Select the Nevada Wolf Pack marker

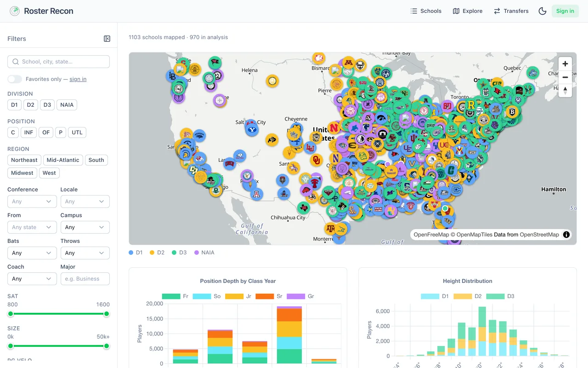pyautogui.click(x=199, y=136)
